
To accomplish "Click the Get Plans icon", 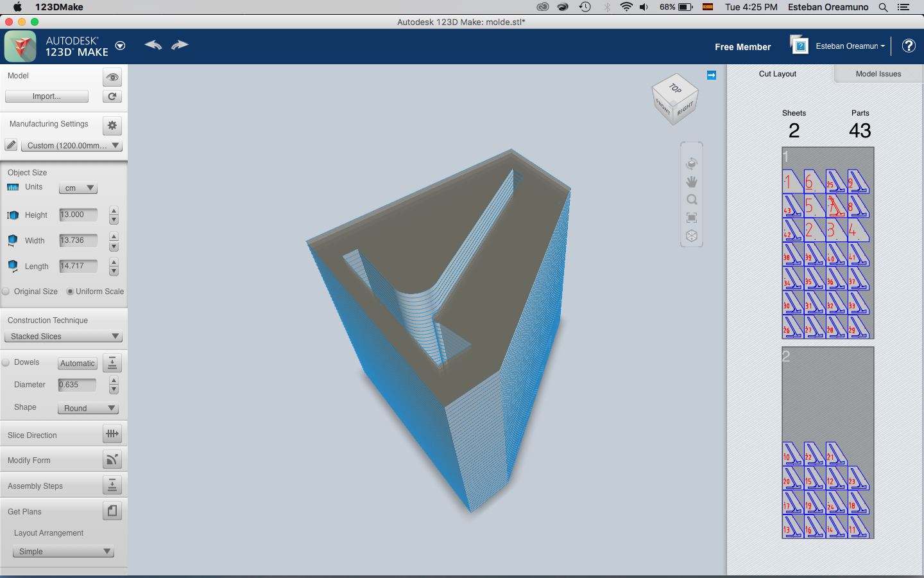I will 112,511.
